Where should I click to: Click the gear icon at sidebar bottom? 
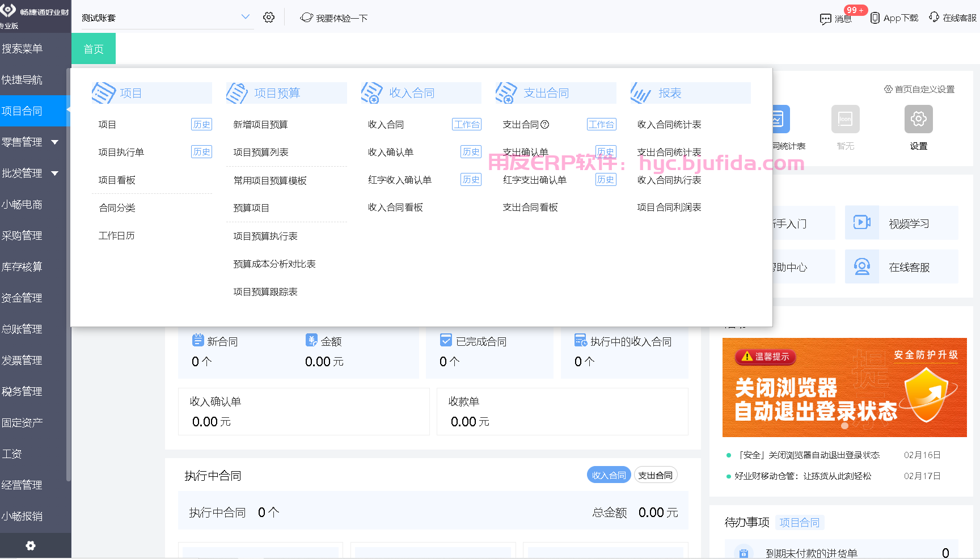click(31, 545)
